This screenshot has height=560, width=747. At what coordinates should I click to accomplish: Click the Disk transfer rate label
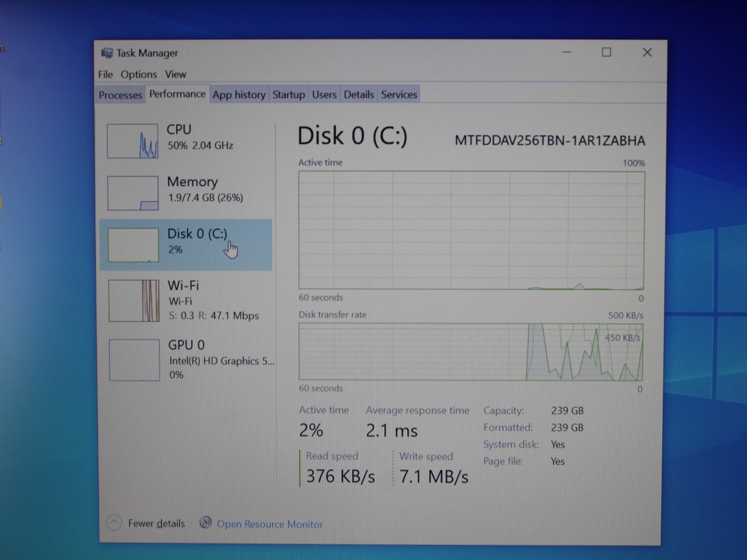click(x=332, y=315)
